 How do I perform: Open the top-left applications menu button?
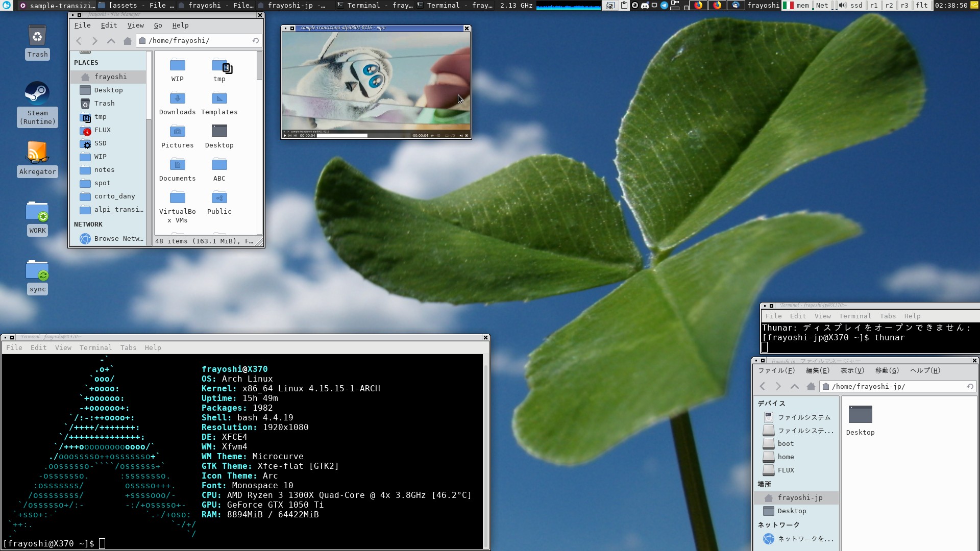pyautogui.click(x=6, y=5)
